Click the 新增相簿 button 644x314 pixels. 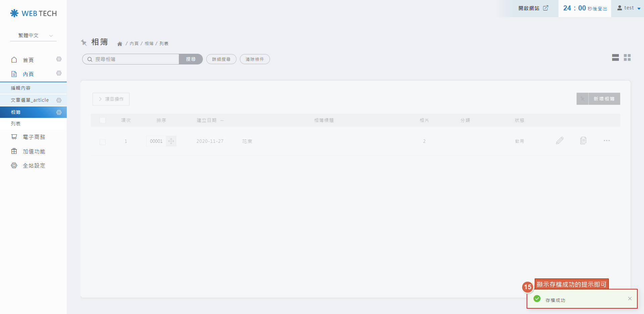[604, 99]
